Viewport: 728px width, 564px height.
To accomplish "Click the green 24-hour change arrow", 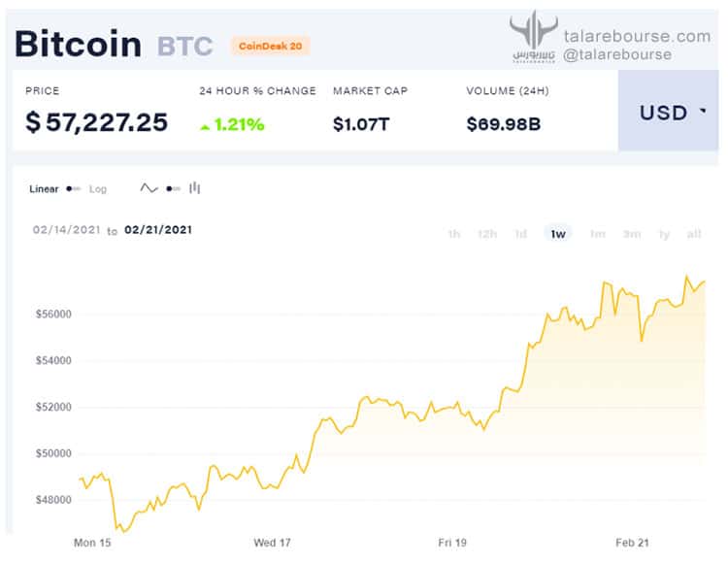I will pyautogui.click(x=205, y=127).
